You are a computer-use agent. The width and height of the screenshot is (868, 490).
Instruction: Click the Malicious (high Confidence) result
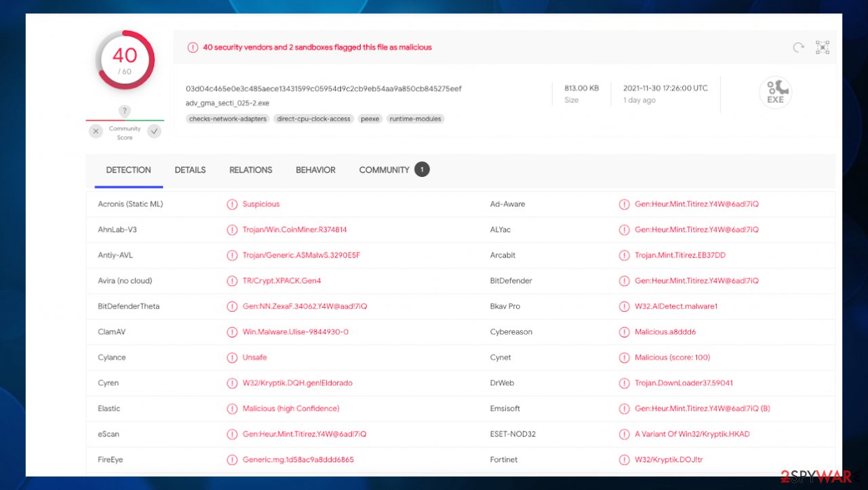pyautogui.click(x=291, y=409)
